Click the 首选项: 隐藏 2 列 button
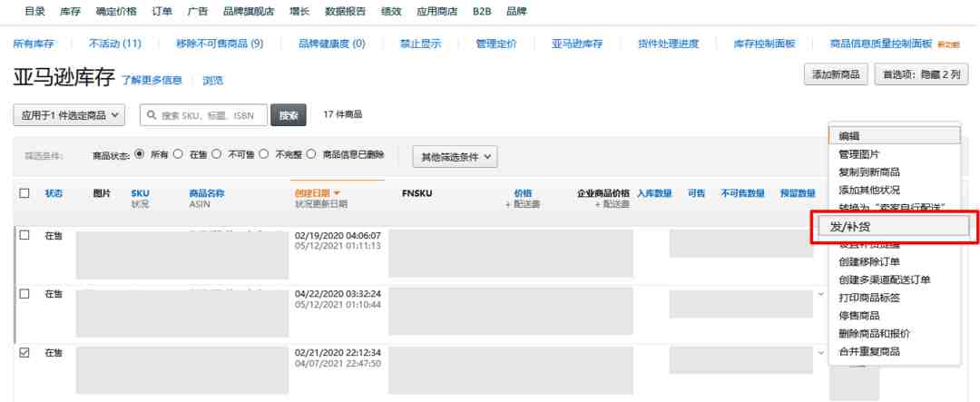980x402 pixels. (922, 74)
